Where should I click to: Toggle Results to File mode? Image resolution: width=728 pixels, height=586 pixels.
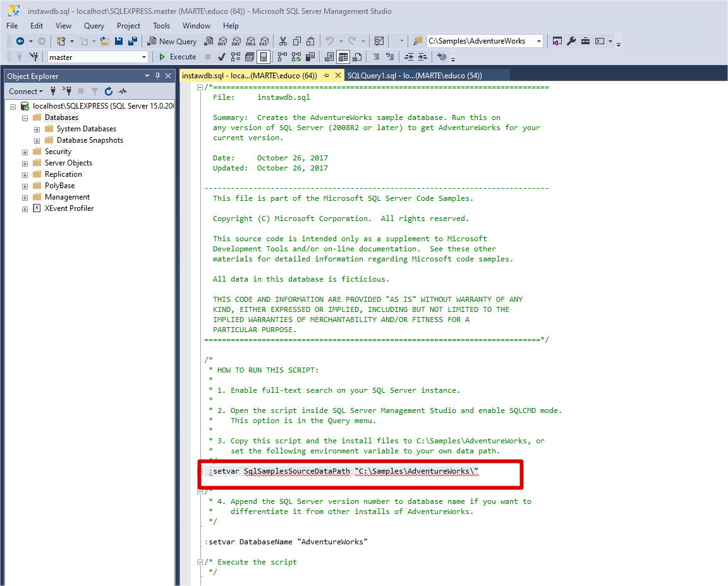coord(357,57)
